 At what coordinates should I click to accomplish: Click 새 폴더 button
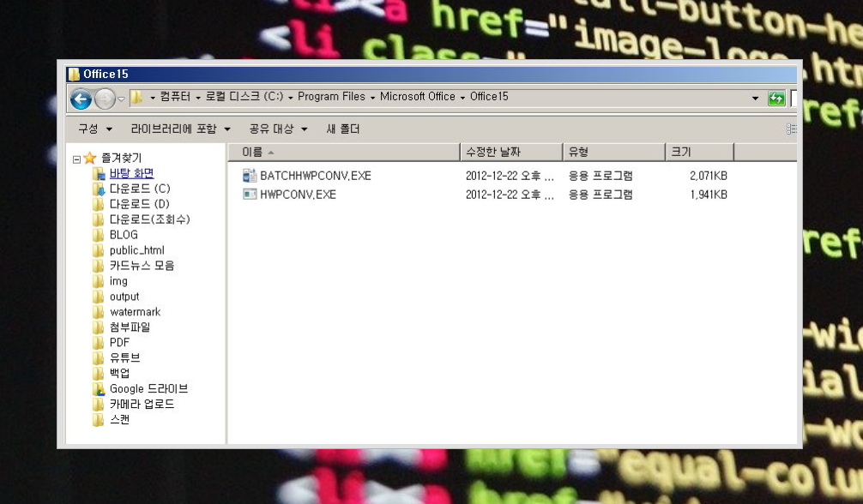point(342,129)
